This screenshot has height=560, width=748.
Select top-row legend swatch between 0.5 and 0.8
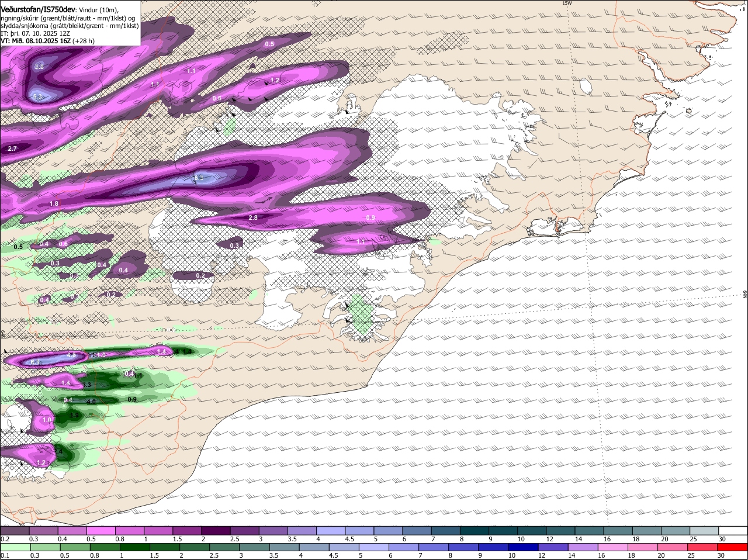pyautogui.click(x=101, y=530)
